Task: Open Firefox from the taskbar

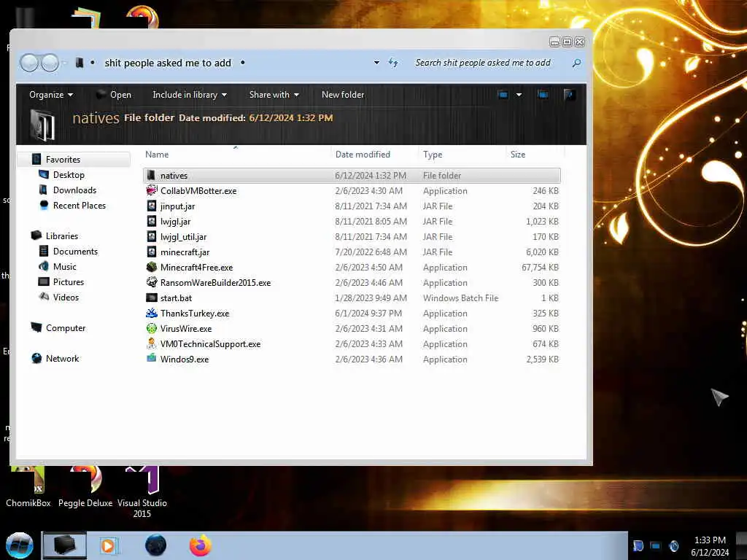Action: click(200, 545)
